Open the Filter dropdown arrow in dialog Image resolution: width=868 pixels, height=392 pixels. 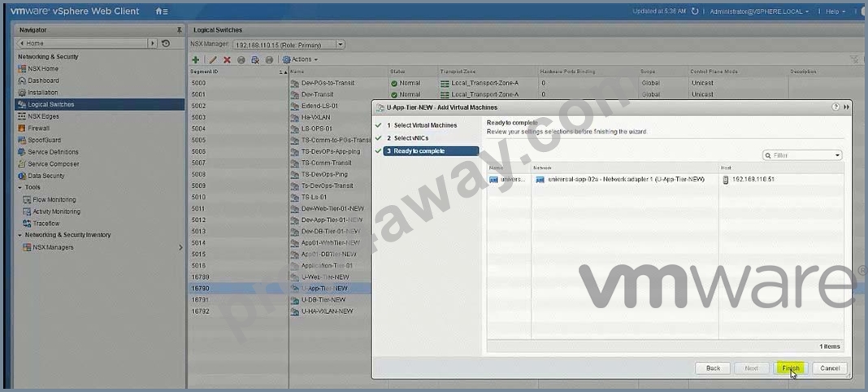coord(838,155)
